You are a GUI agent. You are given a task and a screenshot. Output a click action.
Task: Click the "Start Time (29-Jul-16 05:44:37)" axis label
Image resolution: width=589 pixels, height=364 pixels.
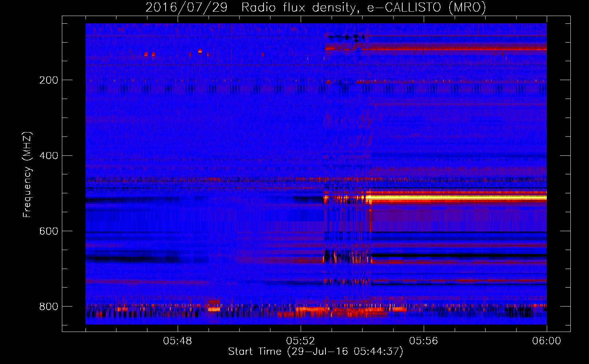pyautogui.click(x=316, y=352)
